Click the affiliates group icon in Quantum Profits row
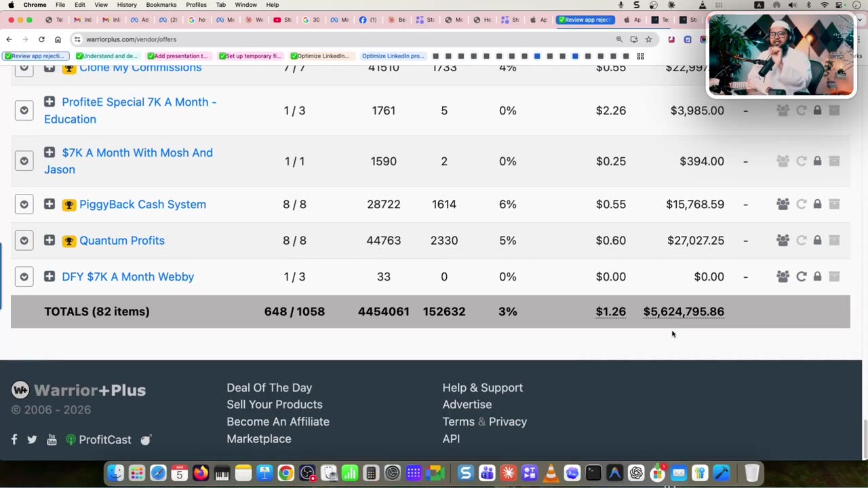The height and width of the screenshot is (488, 868). click(x=783, y=240)
